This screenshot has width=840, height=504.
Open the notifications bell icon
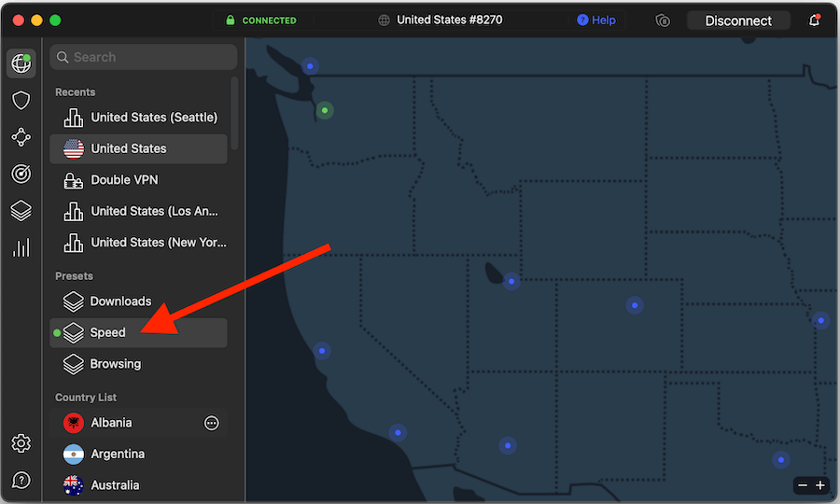(814, 21)
